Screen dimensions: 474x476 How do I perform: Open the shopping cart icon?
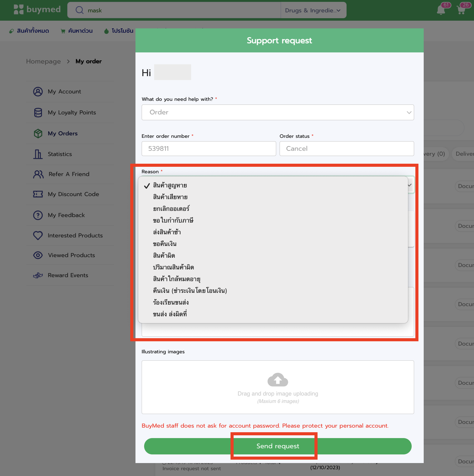(x=461, y=10)
